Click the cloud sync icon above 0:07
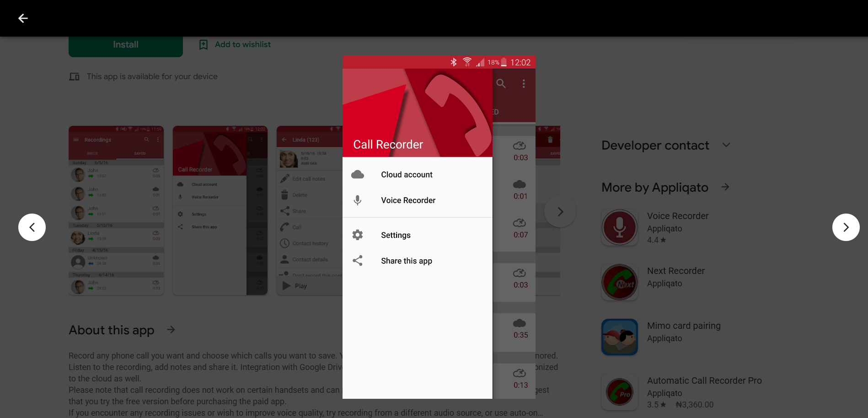The image size is (868, 418). pos(520,223)
